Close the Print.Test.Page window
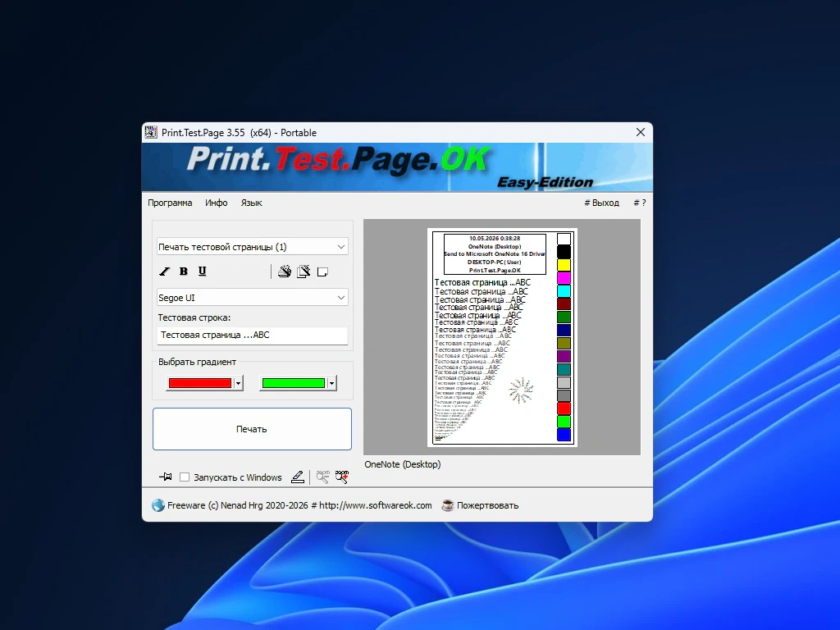Viewport: 840px width, 630px height. [640, 132]
